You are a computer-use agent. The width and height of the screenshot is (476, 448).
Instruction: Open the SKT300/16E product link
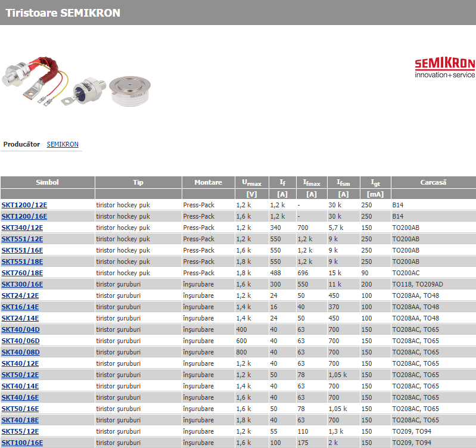tap(22, 284)
